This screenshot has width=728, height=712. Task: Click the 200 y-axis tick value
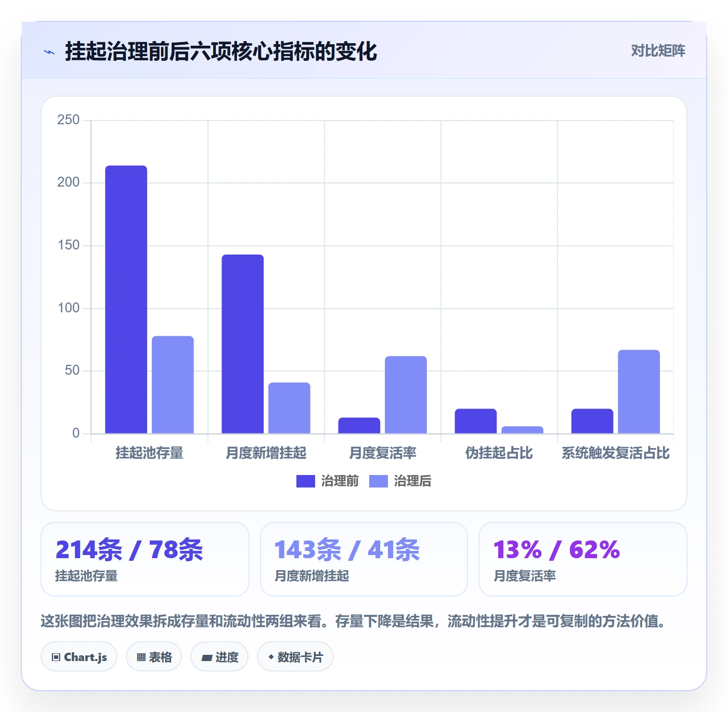[x=69, y=182]
